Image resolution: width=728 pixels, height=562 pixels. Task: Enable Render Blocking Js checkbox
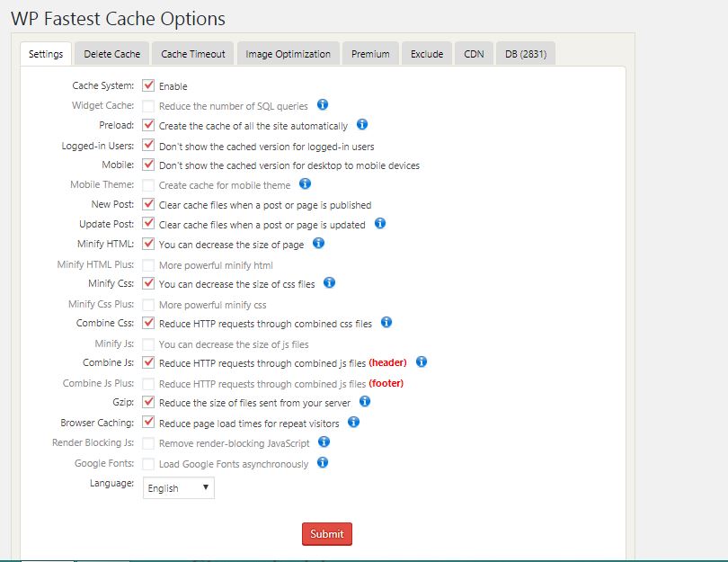(148, 442)
